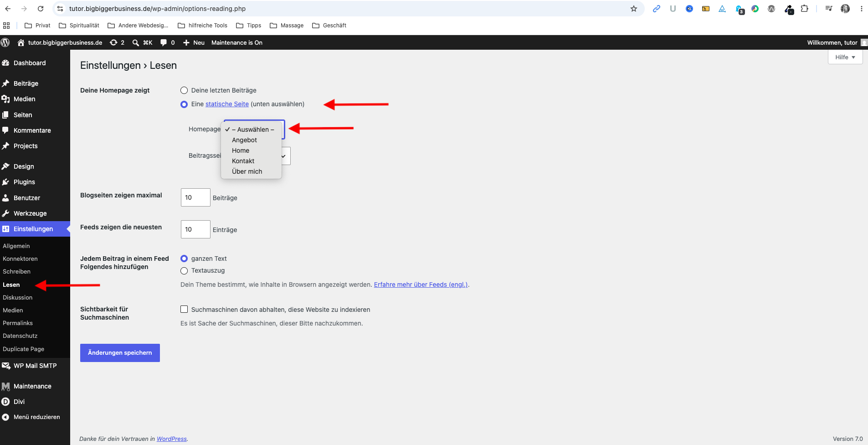Open the browser extensions puzzle icon
This screenshot has height=445, width=868.
[805, 9]
